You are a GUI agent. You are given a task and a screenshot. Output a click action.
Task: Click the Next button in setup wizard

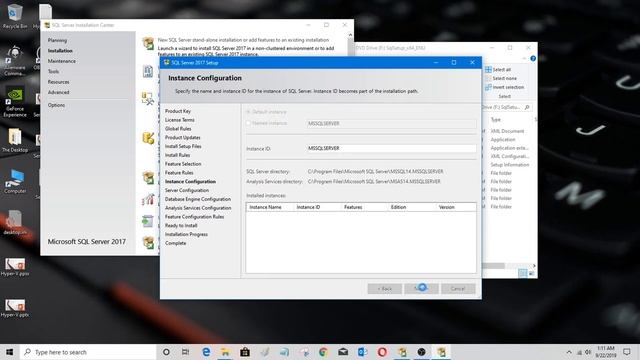pos(421,289)
